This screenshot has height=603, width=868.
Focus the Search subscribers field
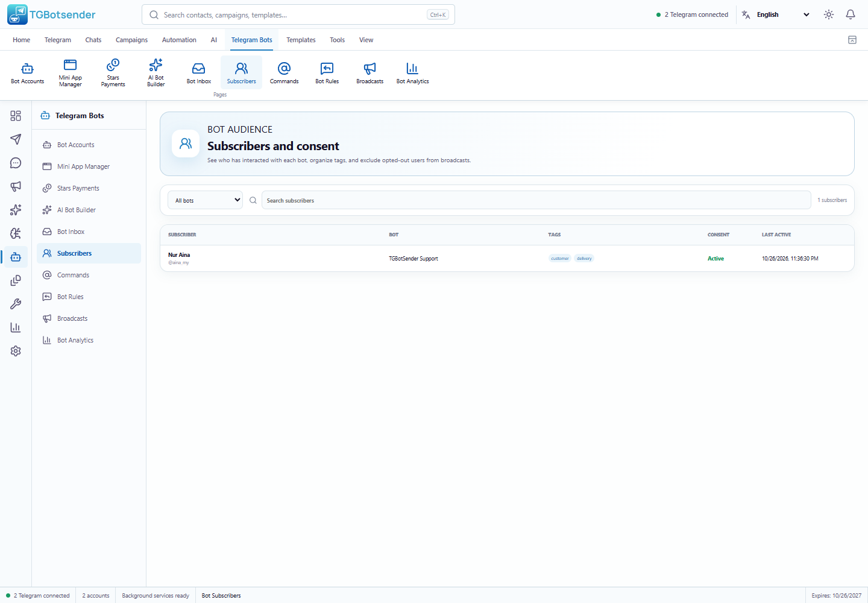[x=536, y=200]
